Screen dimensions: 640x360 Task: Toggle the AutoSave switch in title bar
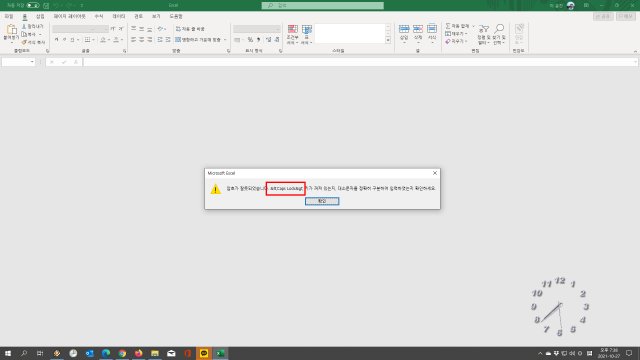tap(33, 5)
